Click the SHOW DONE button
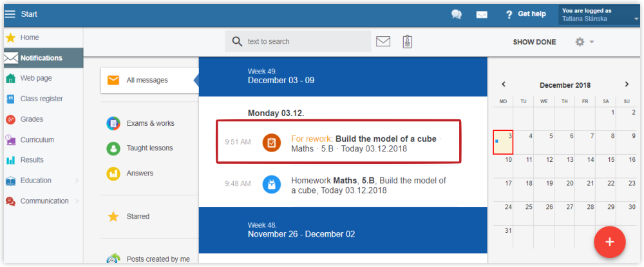The image size is (644, 267). point(534,42)
